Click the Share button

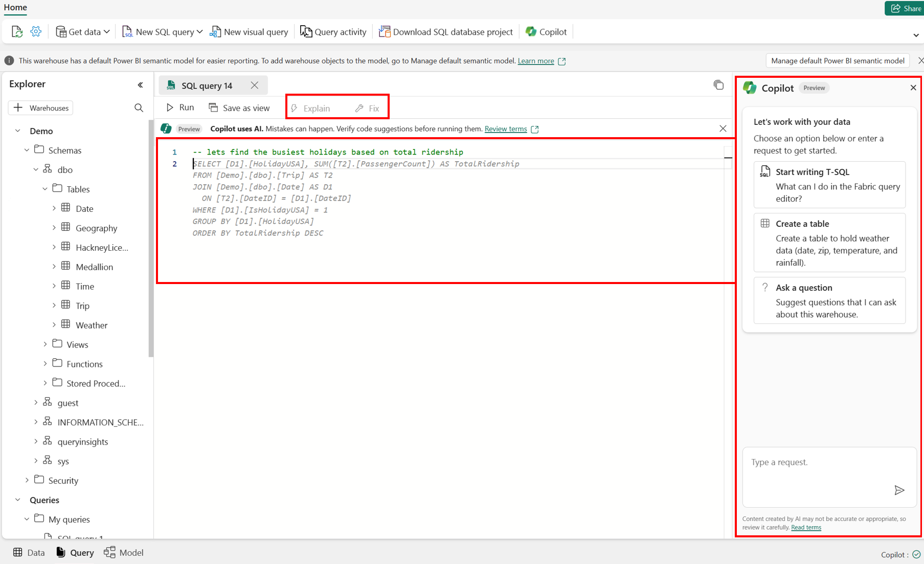pos(906,8)
